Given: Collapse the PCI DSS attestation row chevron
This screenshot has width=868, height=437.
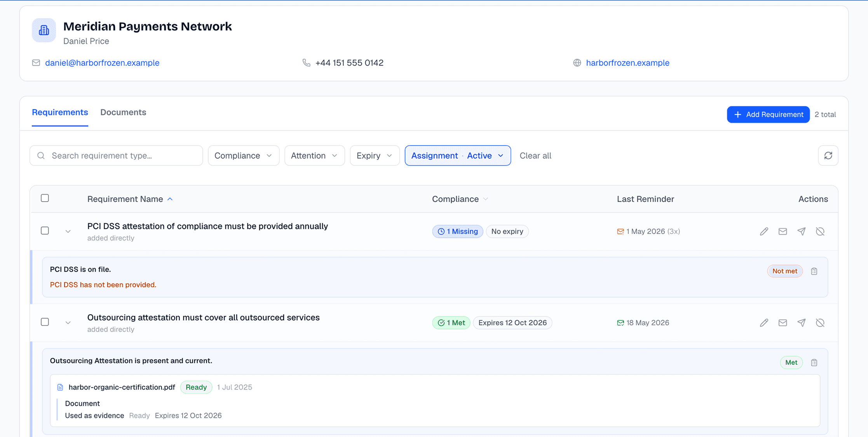Looking at the screenshot, I should coord(68,232).
